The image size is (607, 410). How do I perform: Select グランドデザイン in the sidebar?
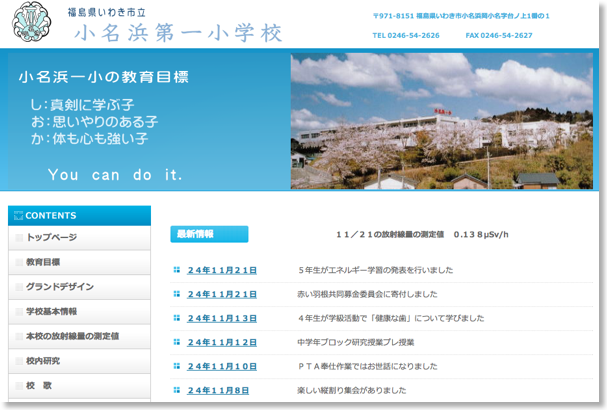pyautogui.click(x=60, y=287)
